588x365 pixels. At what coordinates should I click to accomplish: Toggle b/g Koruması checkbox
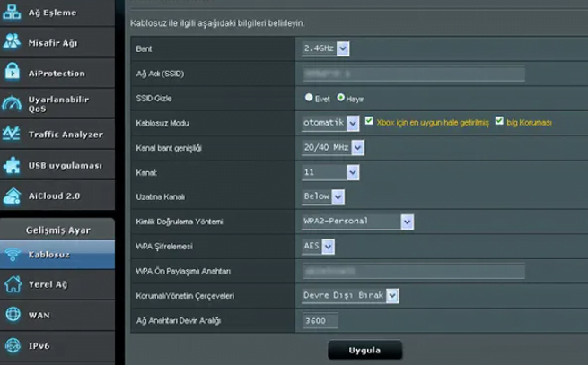tap(499, 121)
